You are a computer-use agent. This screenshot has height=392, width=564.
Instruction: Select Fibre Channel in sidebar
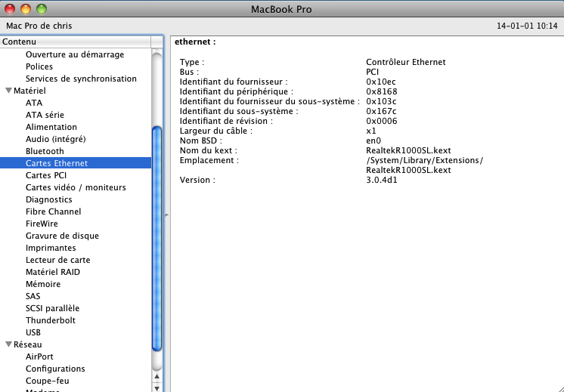point(53,211)
